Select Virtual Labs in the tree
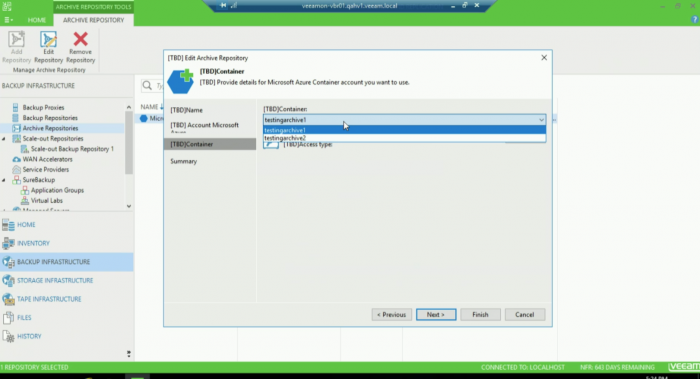Image resolution: width=700 pixels, height=379 pixels. click(46, 200)
